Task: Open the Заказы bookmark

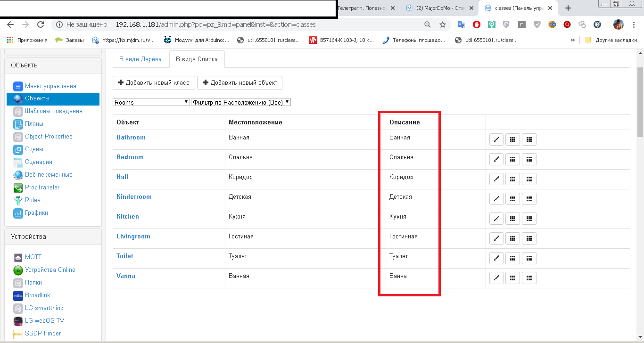Action: tap(69, 40)
